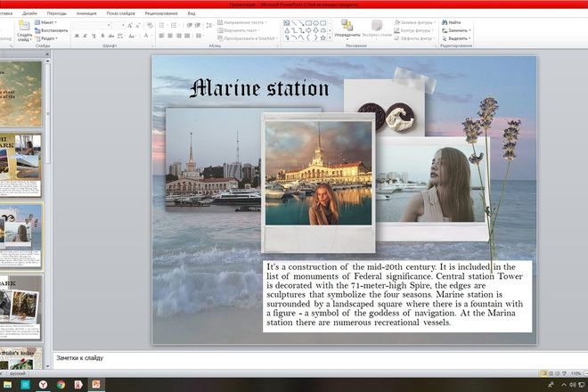This screenshot has height=392, width=588.
Task: Select the star shape in shapes gallery
Action: click(323, 38)
